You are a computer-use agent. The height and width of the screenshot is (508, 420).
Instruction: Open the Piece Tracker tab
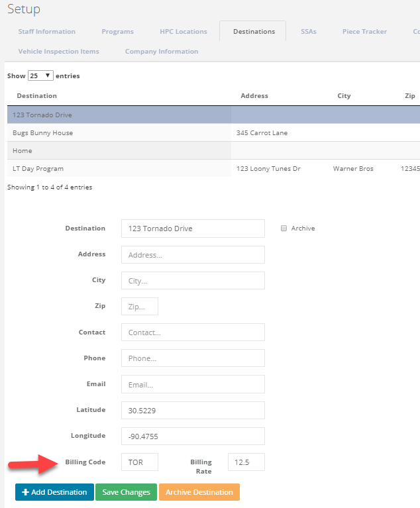(x=364, y=32)
